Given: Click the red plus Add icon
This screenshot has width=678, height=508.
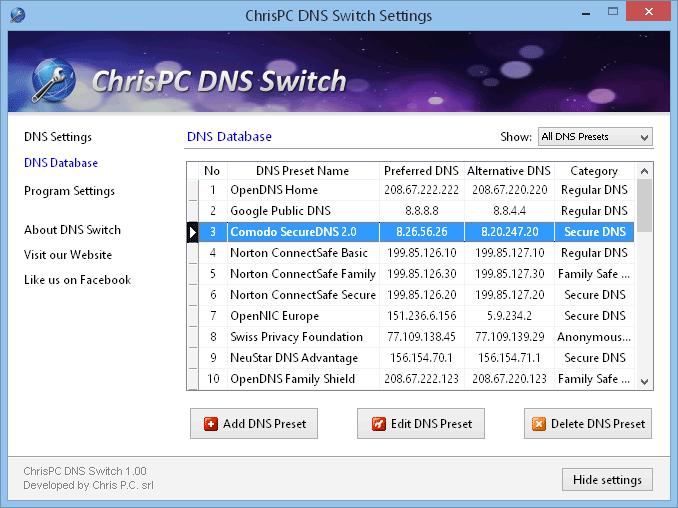Looking at the screenshot, I should [211, 424].
